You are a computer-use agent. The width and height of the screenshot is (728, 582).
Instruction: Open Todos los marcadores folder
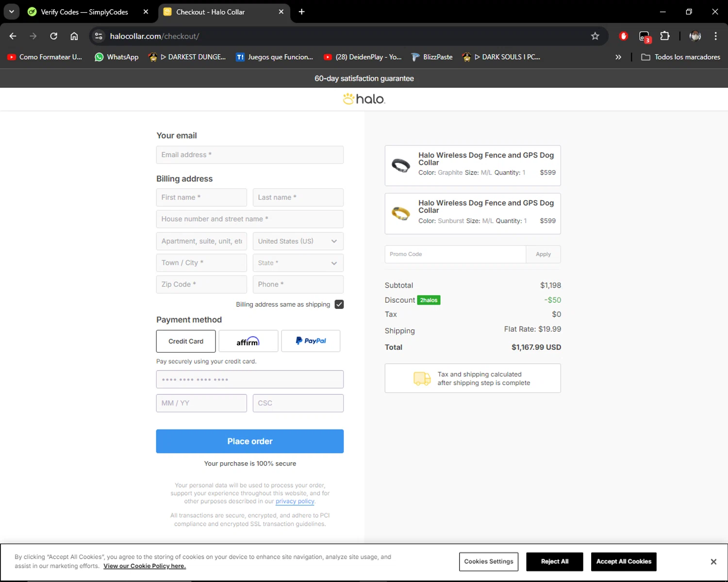pyautogui.click(x=680, y=57)
